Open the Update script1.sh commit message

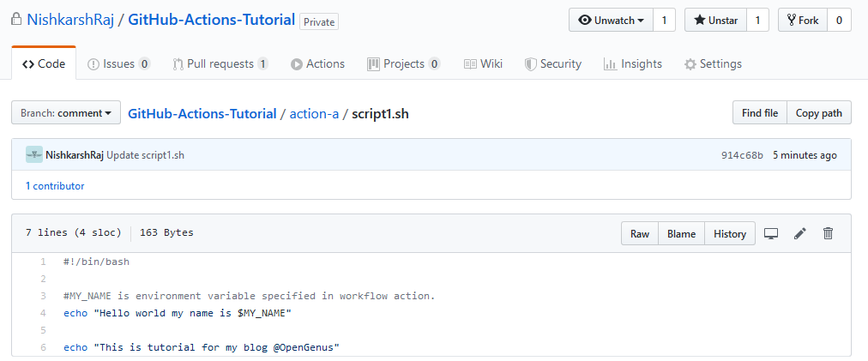145,155
